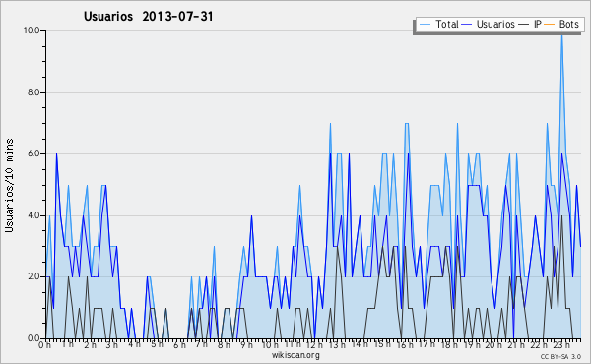Click the light blue Total legend line
The image size is (591, 364).
click(x=425, y=25)
